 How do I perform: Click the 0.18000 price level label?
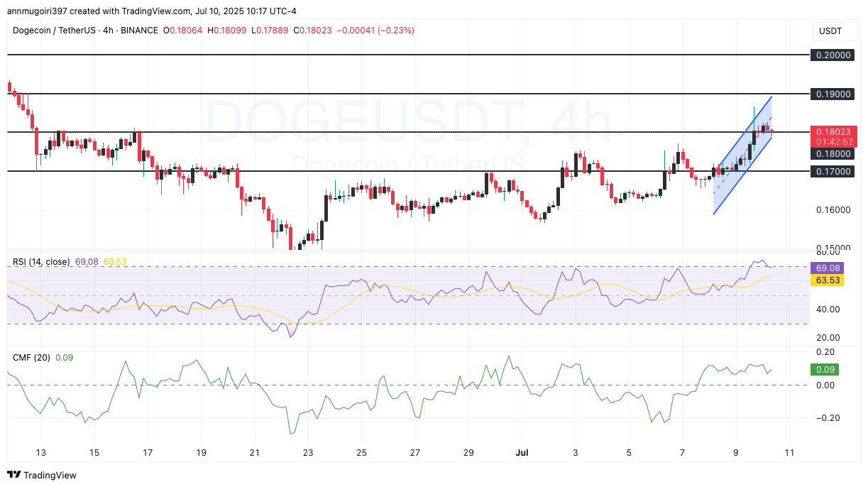coord(833,153)
